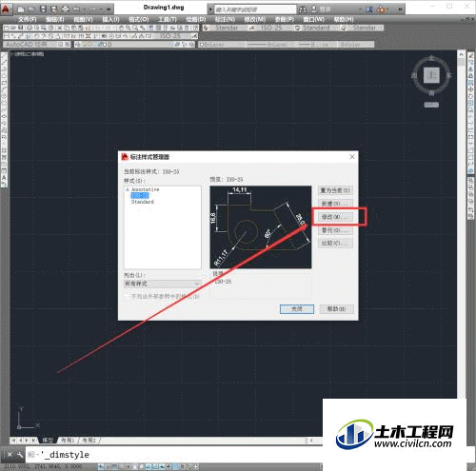Click the layer light bulb icon in layer toolbar

(86, 45)
